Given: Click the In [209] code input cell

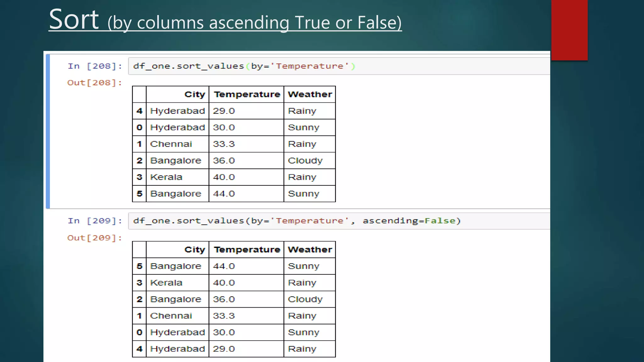Looking at the screenshot, I should coord(339,221).
